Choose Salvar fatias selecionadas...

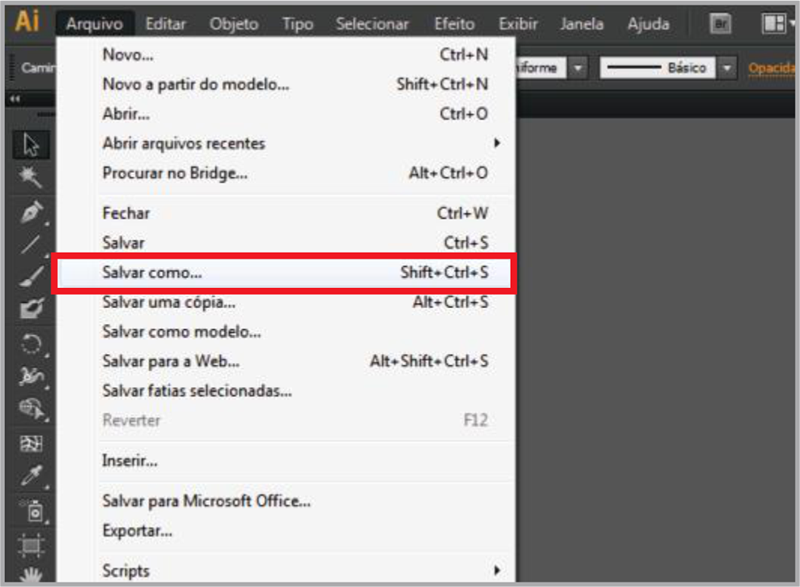pos(286,391)
